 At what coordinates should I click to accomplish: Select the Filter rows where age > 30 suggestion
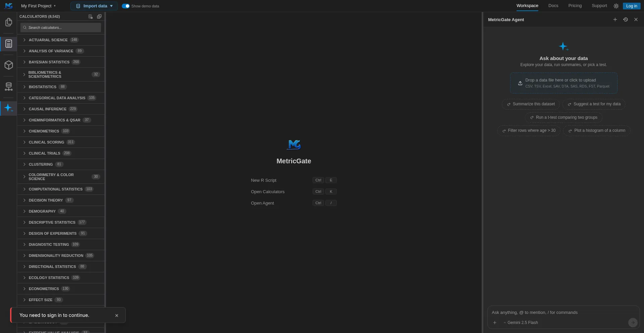tap(529, 130)
